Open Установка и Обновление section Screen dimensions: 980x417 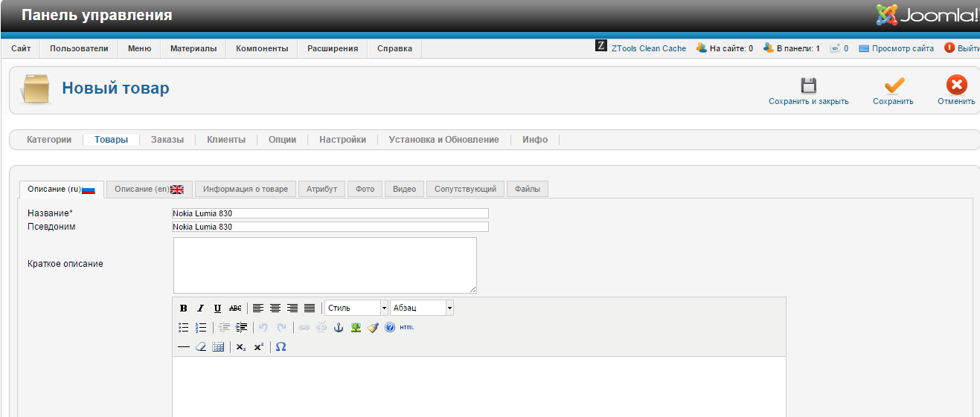click(x=443, y=140)
